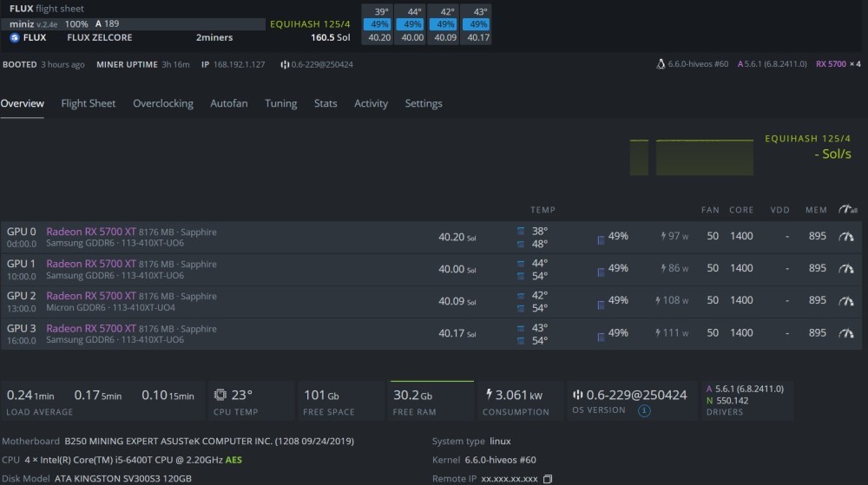Click overclock gauge icon for GPU 2
The width and height of the screenshot is (868, 485).
tap(845, 301)
